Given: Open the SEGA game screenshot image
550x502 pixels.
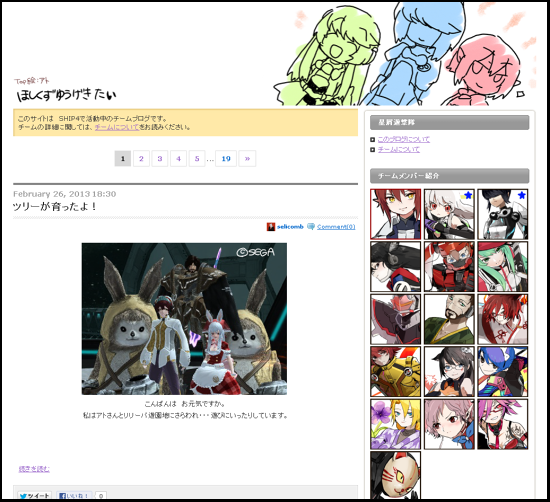Looking at the screenshot, I should tap(184, 319).
